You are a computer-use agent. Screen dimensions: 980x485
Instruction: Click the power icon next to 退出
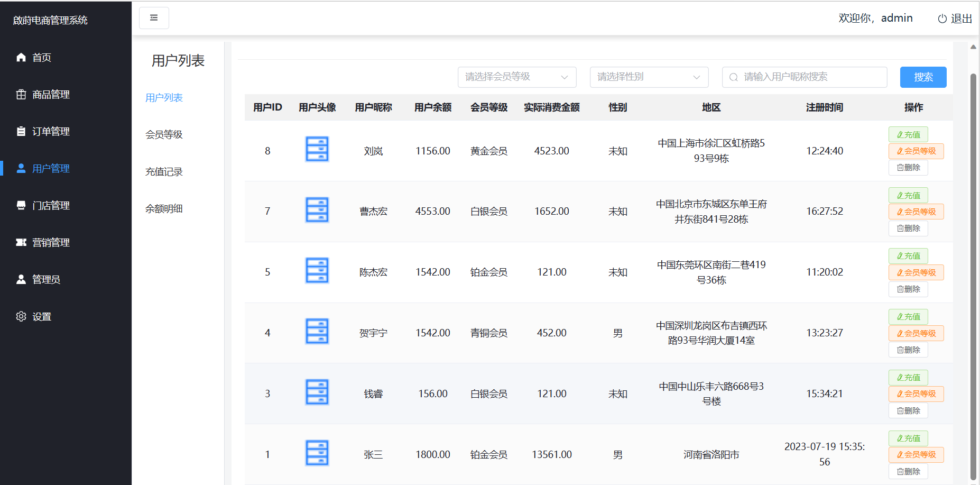pyautogui.click(x=942, y=19)
